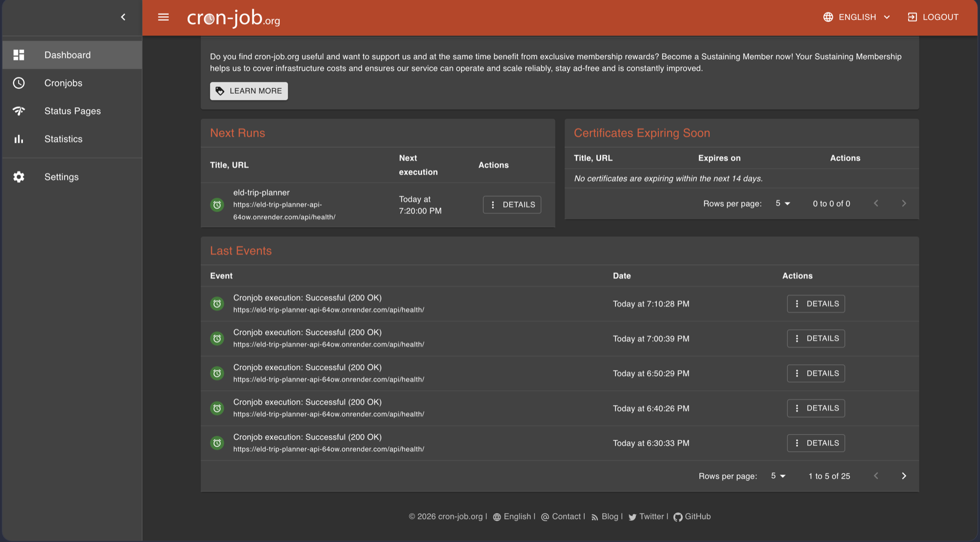Screen dimensions: 980x542
Task: Open DETAILS for the 6:30:33 PM event
Action: (x=816, y=443)
